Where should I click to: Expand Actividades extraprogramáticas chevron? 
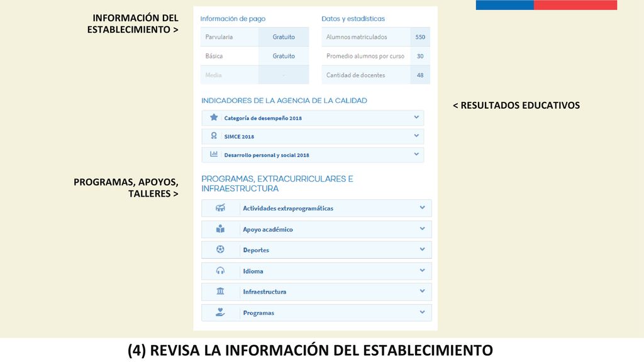422,207
